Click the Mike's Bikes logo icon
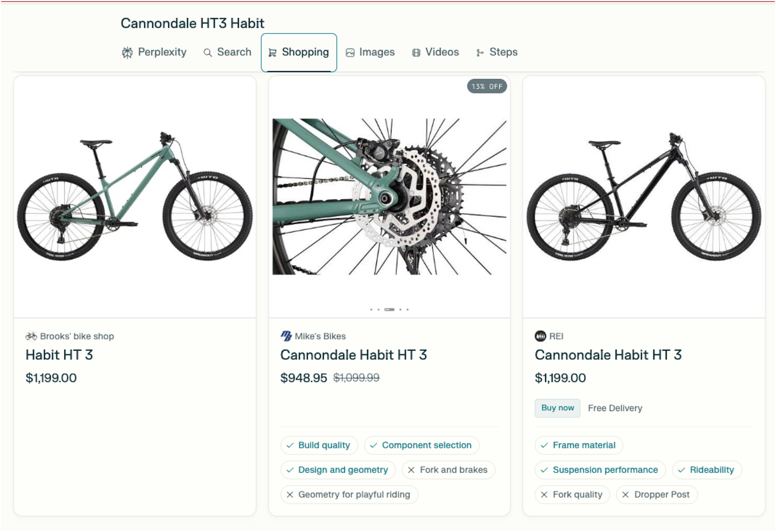 click(x=286, y=336)
